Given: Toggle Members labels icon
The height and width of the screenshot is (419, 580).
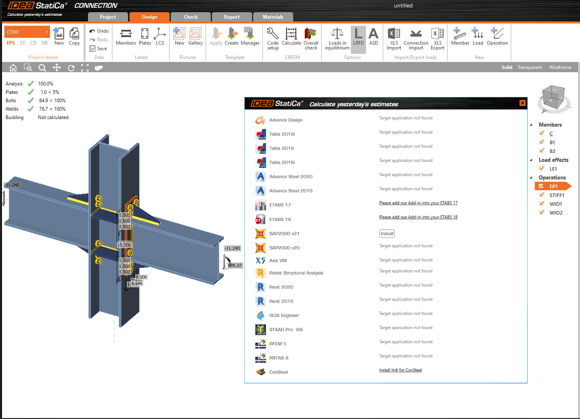Looking at the screenshot, I should pos(126,36).
